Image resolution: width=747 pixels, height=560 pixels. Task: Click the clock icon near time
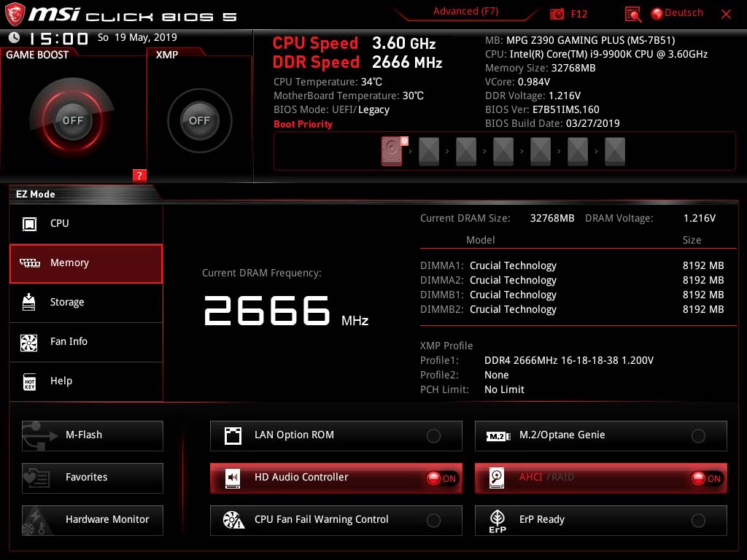tap(15, 37)
